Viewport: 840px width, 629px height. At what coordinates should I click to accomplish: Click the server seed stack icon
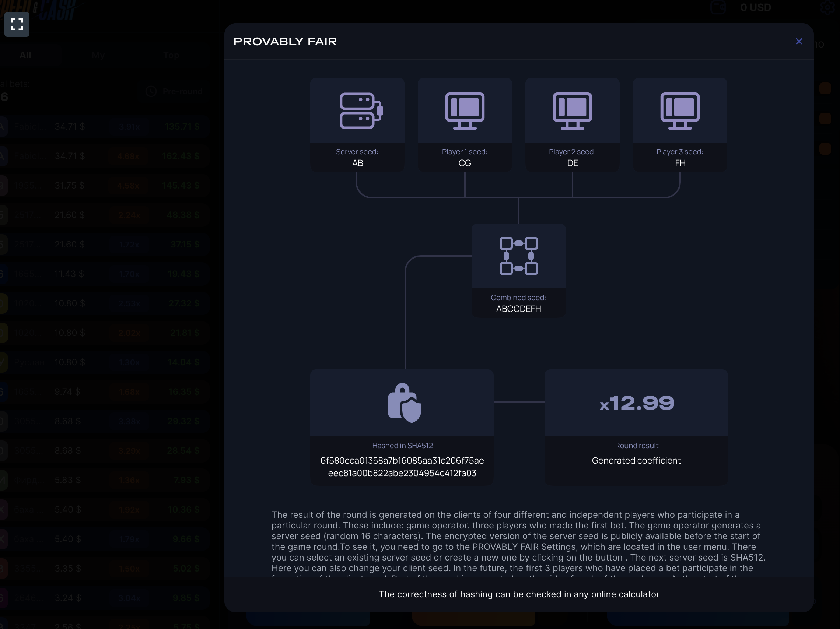[x=361, y=111]
